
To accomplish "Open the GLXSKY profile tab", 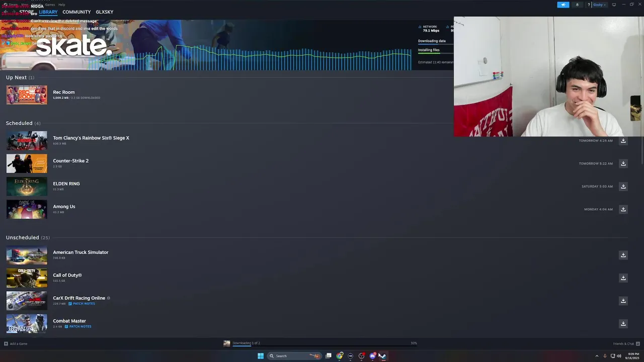I will tap(105, 12).
